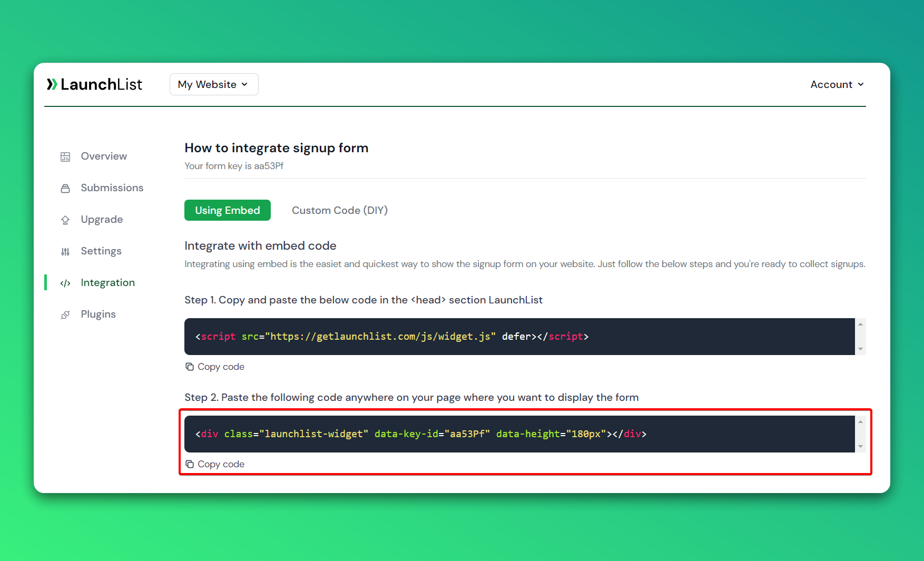Click 'Integrate with embed code' heading

pyautogui.click(x=260, y=245)
